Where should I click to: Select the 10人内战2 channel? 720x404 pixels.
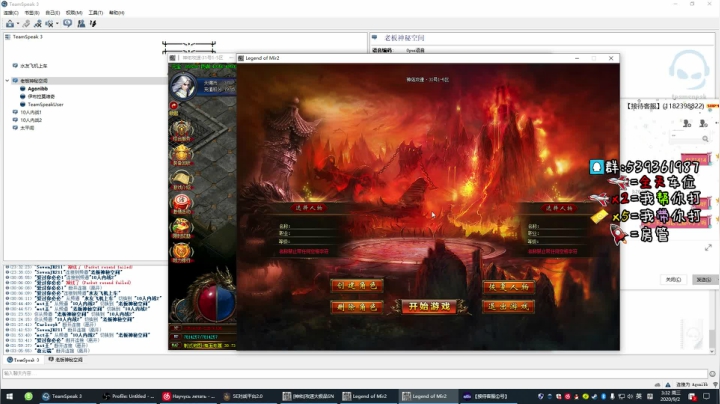(x=31, y=120)
